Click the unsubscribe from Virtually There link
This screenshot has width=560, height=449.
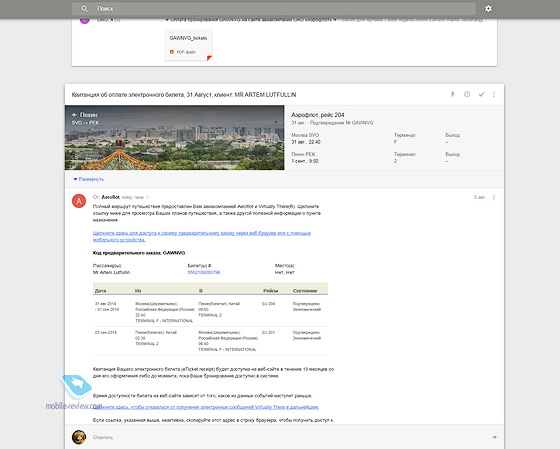(x=206, y=407)
